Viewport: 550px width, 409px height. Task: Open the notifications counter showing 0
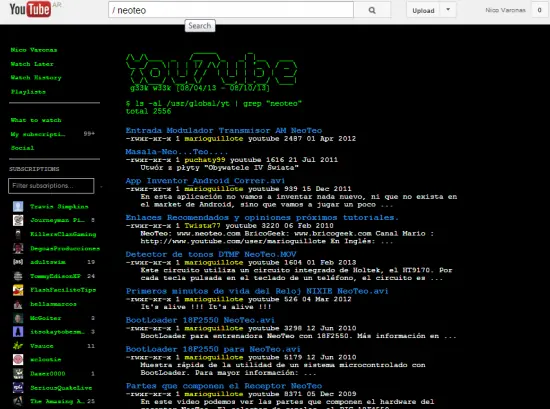539,10
